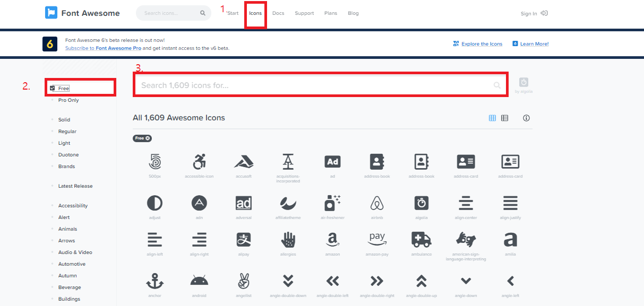Image resolution: width=644 pixels, height=306 pixels.
Task: Choose the airbnb logo icon
Action: 377,203
